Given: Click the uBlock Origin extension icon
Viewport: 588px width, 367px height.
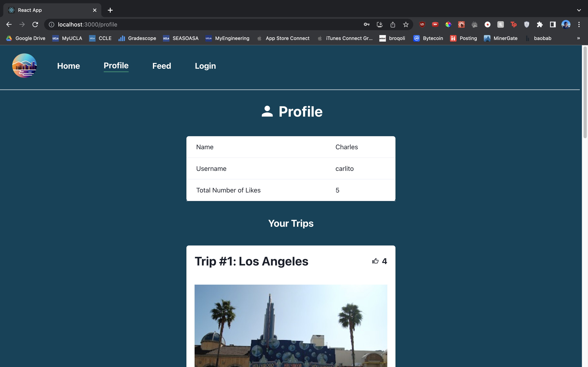Looking at the screenshot, I should [x=422, y=24].
